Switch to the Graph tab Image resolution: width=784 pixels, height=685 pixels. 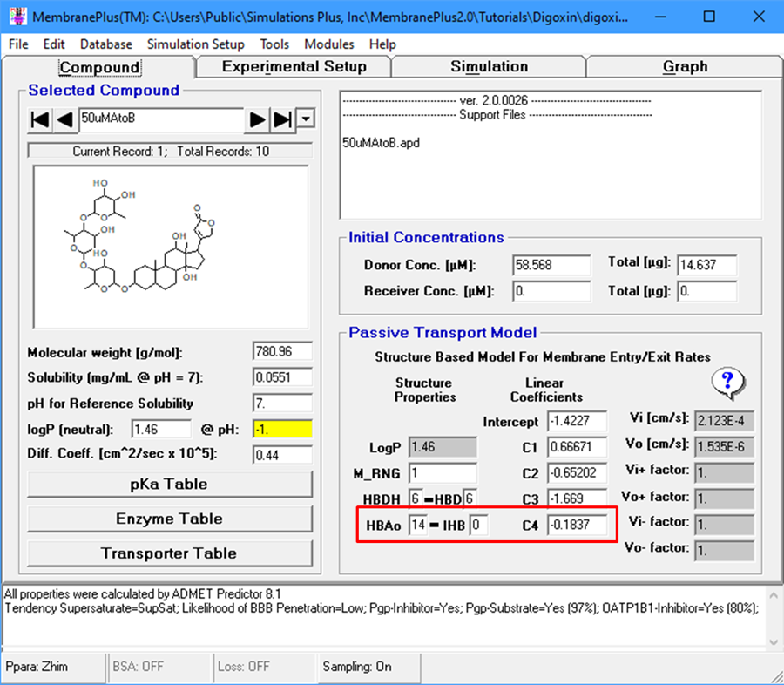(685, 66)
